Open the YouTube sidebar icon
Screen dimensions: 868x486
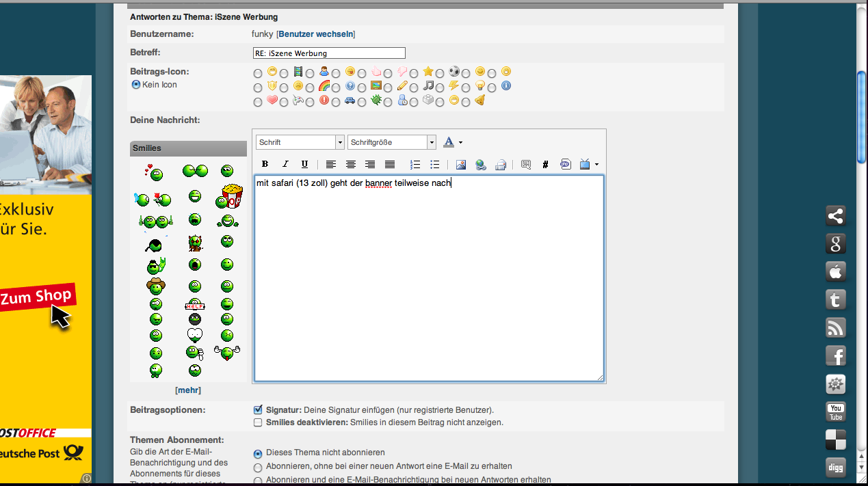point(835,412)
